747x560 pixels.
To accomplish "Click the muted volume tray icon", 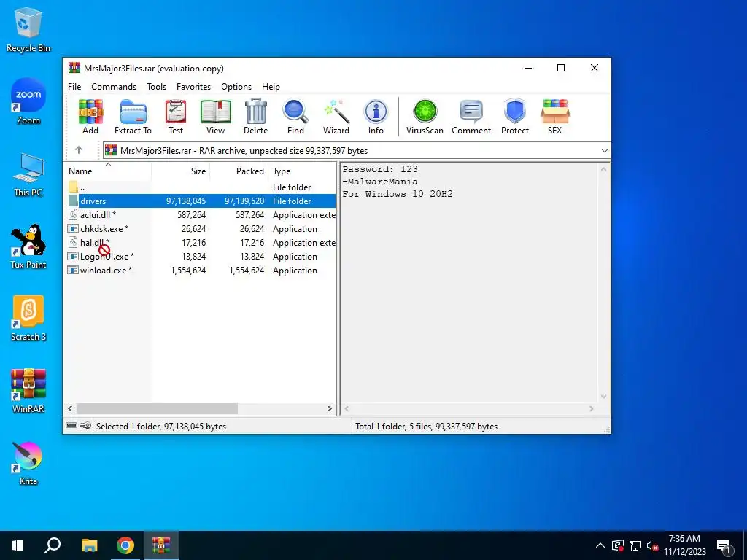I will 652,545.
